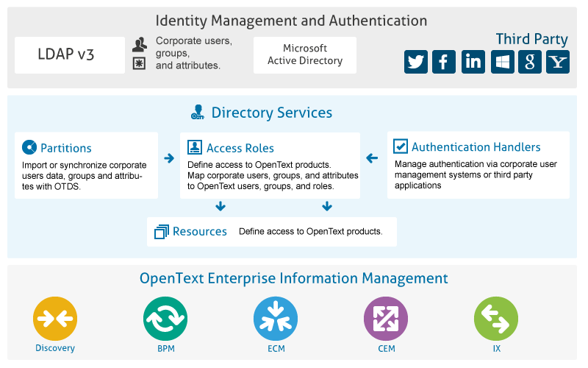Screen dimensions: 588x368
Task: Click the Partitions title
Action: click(x=66, y=148)
